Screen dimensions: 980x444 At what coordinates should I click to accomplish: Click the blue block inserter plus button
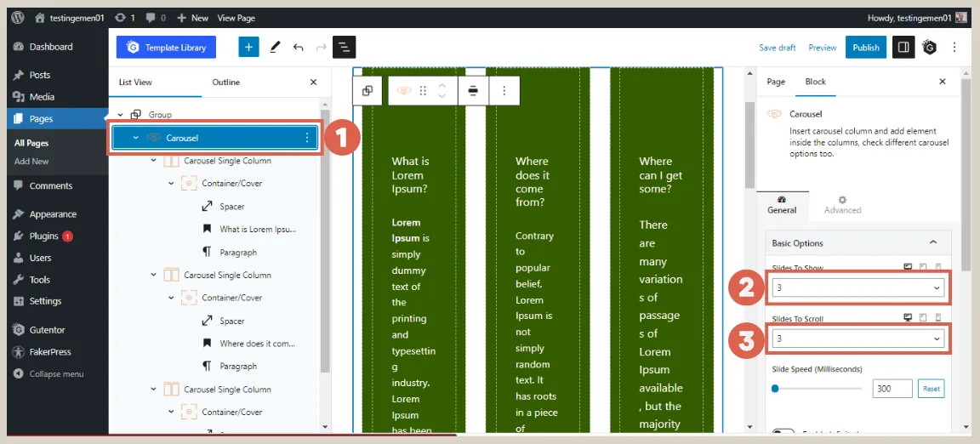(248, 48)
